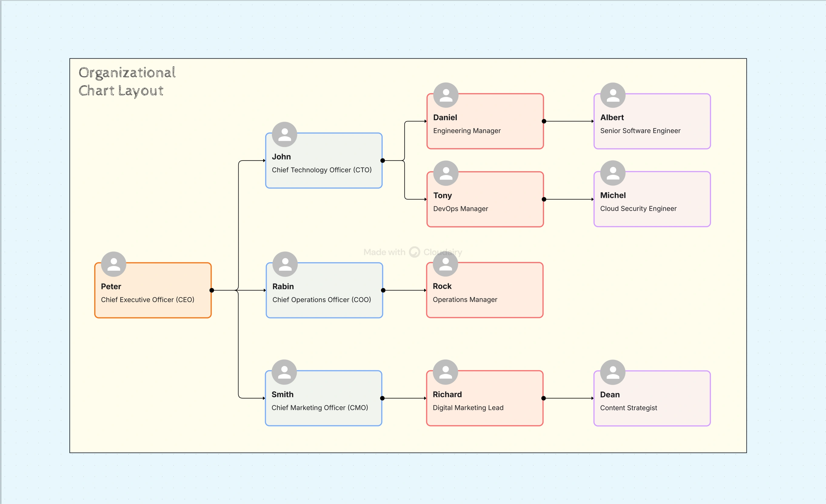Select DevOps Manager title text
The image size is (826, 504).
tap(461, 209)
